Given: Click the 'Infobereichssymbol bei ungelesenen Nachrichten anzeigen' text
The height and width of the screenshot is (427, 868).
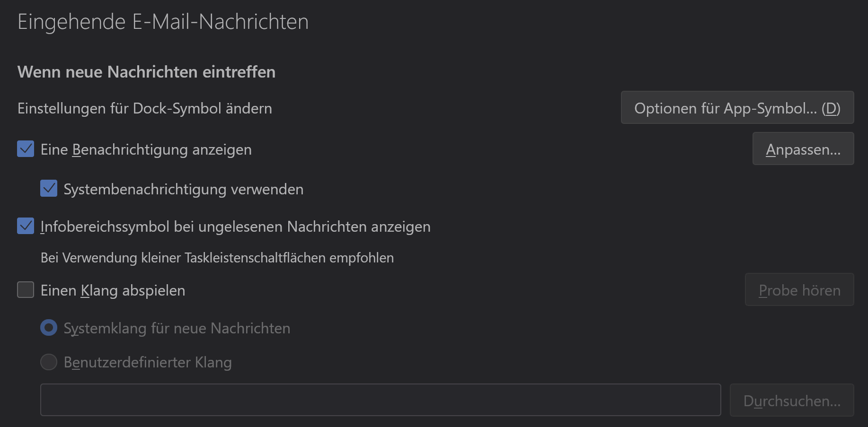Looking at the screenshot, I should 235,227.
